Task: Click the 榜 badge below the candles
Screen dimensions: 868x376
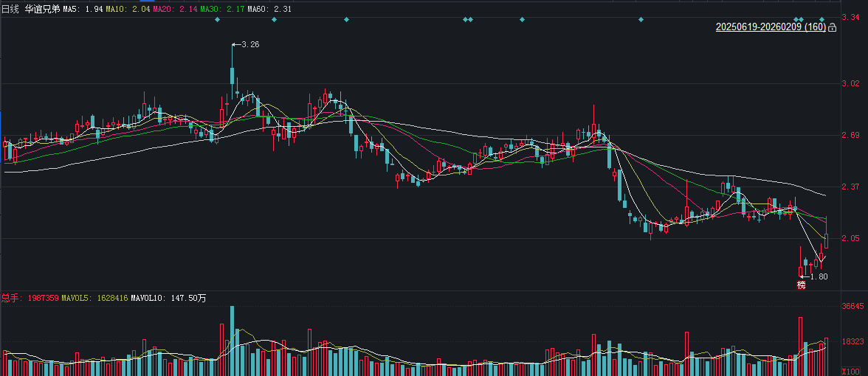Action: (801, 285)
